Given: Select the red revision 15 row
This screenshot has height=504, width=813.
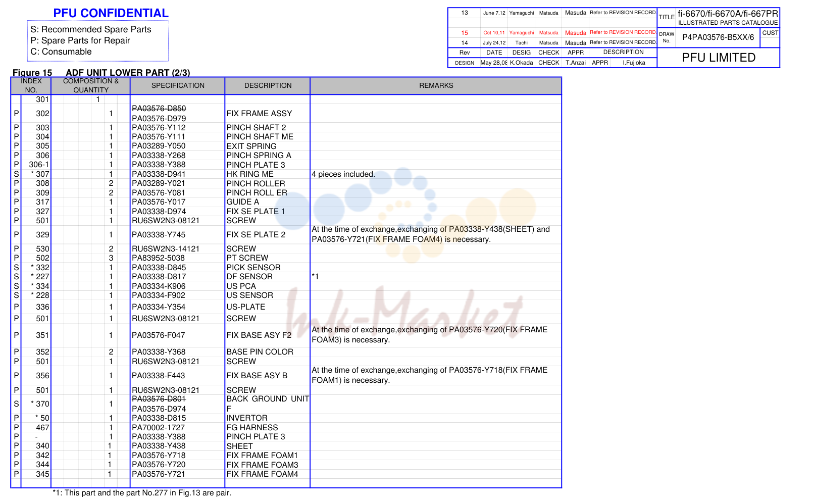Looking at the screenshot, I should point(552,32).
